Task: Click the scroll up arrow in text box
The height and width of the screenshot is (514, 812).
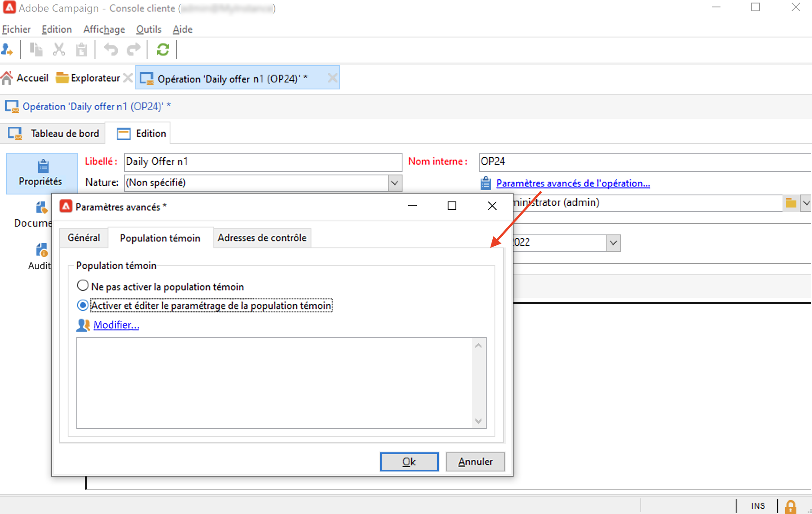Action: point(478,346)
